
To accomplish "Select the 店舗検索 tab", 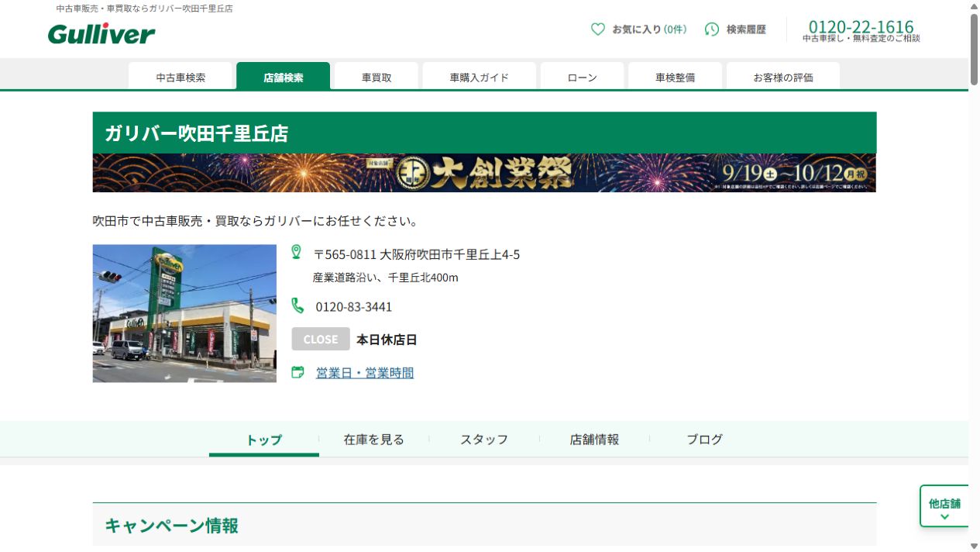I will (284, 77).
